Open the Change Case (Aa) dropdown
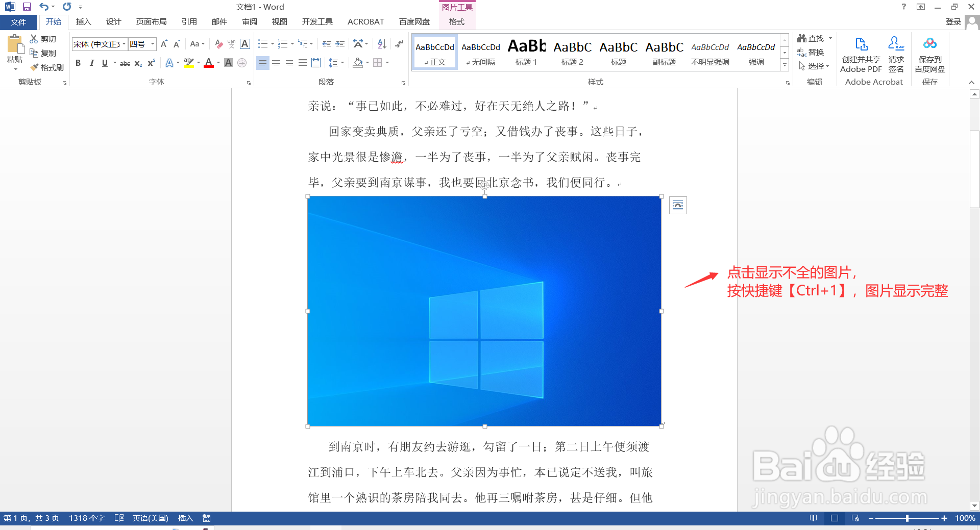Screen dimensions: 980x530 198,44
